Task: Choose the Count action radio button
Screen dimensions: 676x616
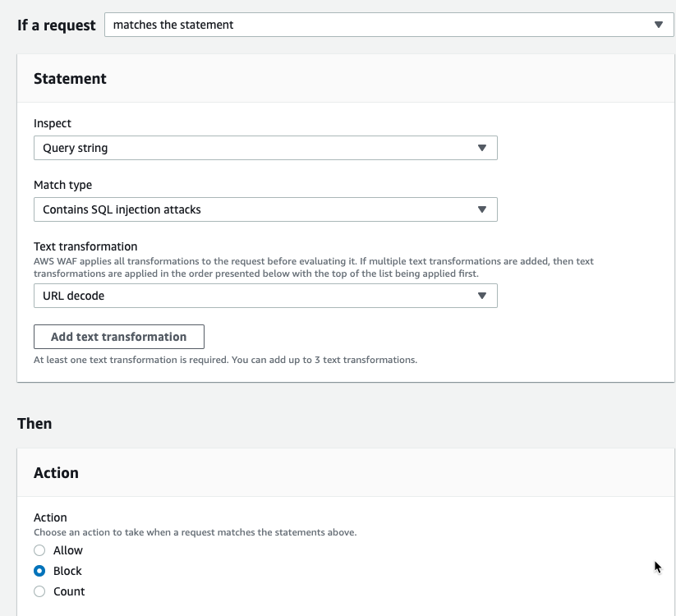Action: point(39,591)
